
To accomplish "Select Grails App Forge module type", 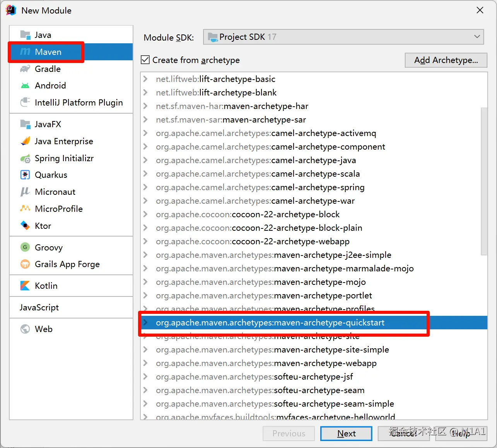I will 71,264.
